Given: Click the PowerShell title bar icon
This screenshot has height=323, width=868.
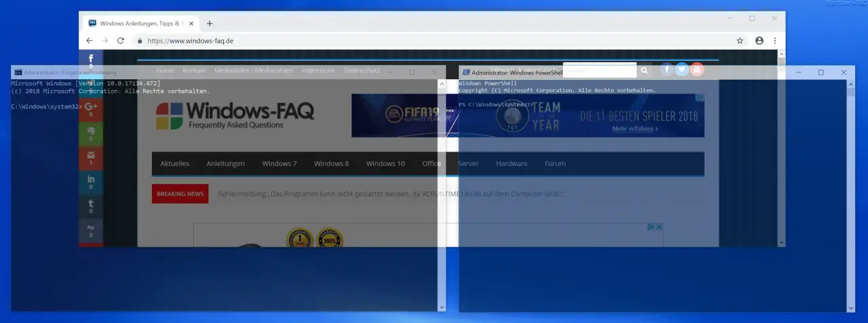Looking at the screenshot, I should click(465, 72).
